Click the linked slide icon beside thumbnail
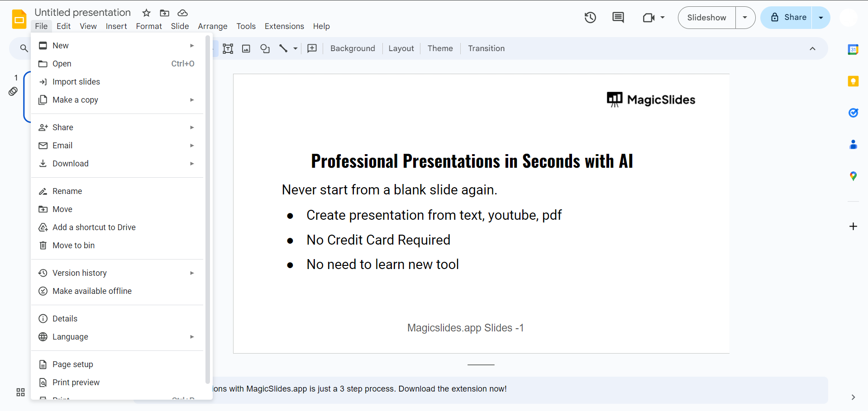 click(x=13, y=91)
